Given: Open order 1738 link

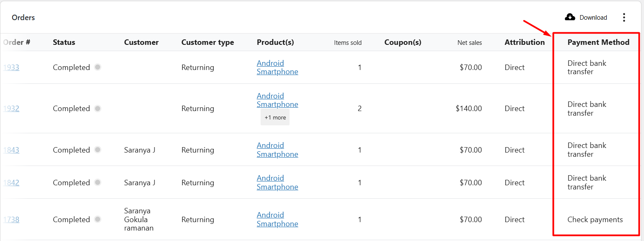Looking at the screenshot, I should point(11,220).
